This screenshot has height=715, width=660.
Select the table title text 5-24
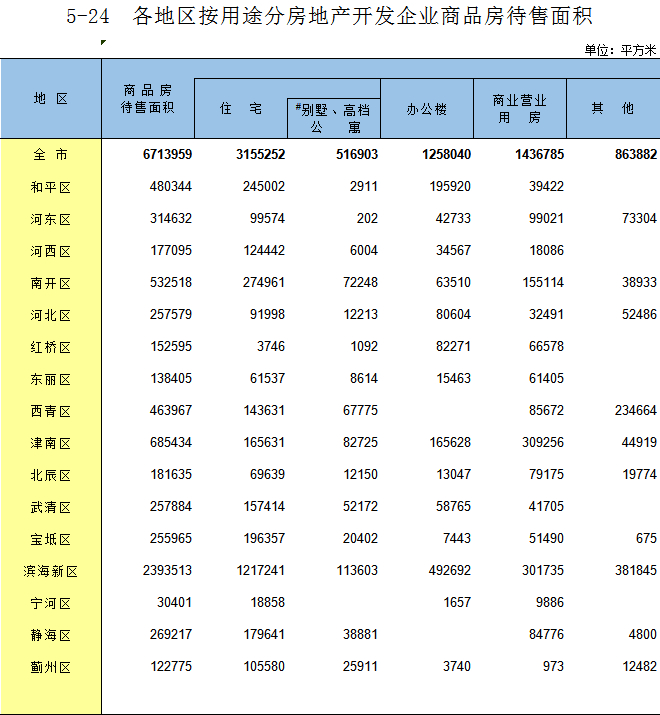click(88, 17)
